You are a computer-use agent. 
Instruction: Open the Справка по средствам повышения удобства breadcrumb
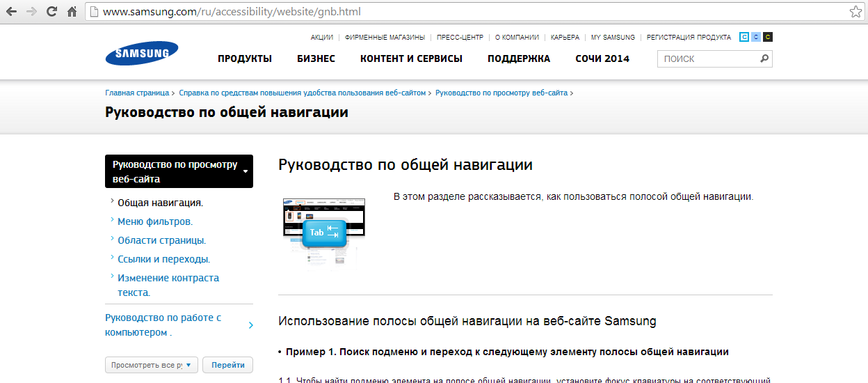point(302,93)
